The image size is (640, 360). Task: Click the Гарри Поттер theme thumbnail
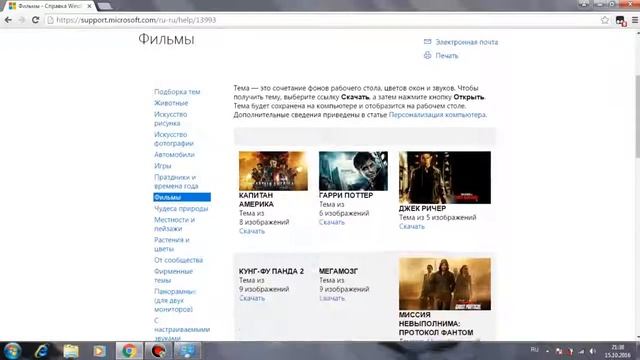point(353,171)
